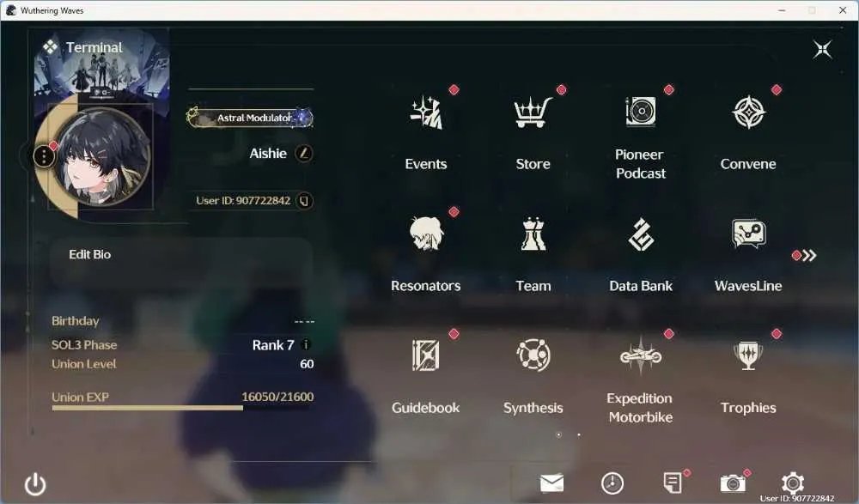Click the Union EXP value 16050/21600
859x504 pixels.
click(277, 397)
